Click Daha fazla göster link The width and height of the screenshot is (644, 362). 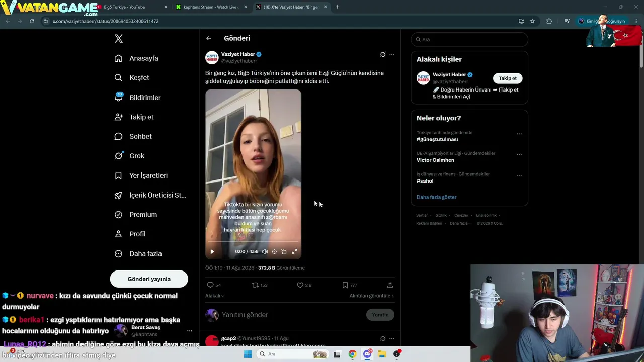[x=436, y=197]
